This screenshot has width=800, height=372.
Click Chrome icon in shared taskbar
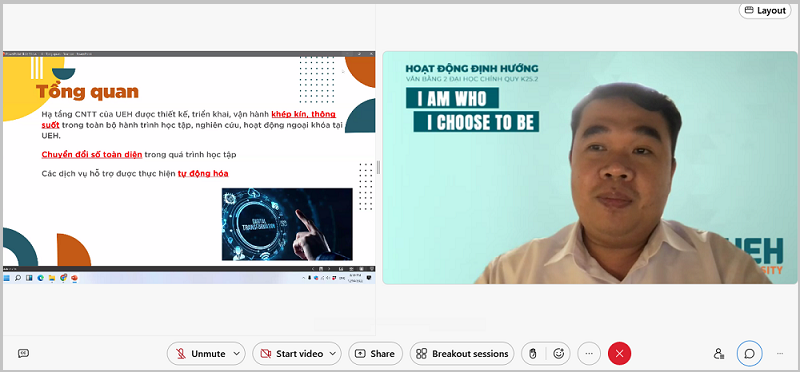(63, 278)
